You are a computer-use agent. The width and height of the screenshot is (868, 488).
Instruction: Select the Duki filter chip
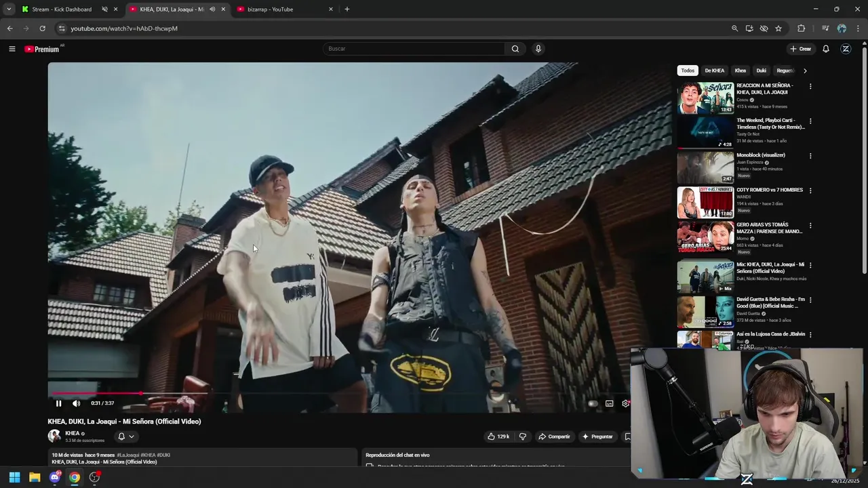[762, 70]
